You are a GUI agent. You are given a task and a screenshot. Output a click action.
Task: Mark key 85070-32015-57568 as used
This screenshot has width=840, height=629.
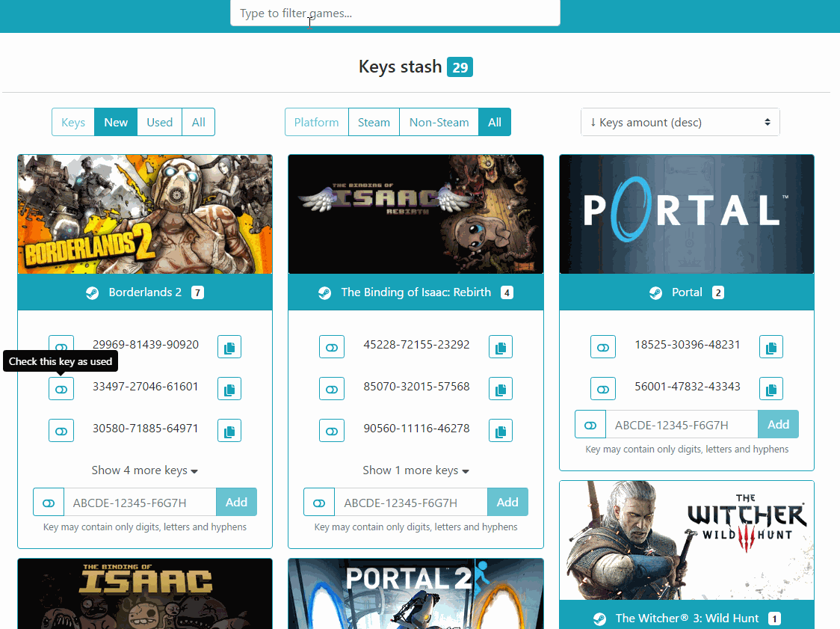tap(332, 389)
